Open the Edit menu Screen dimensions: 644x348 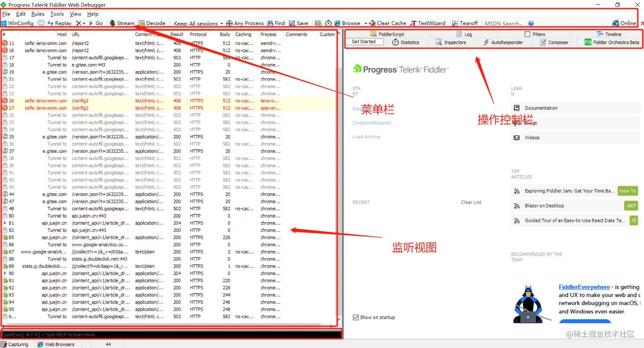tap(21, 14)
